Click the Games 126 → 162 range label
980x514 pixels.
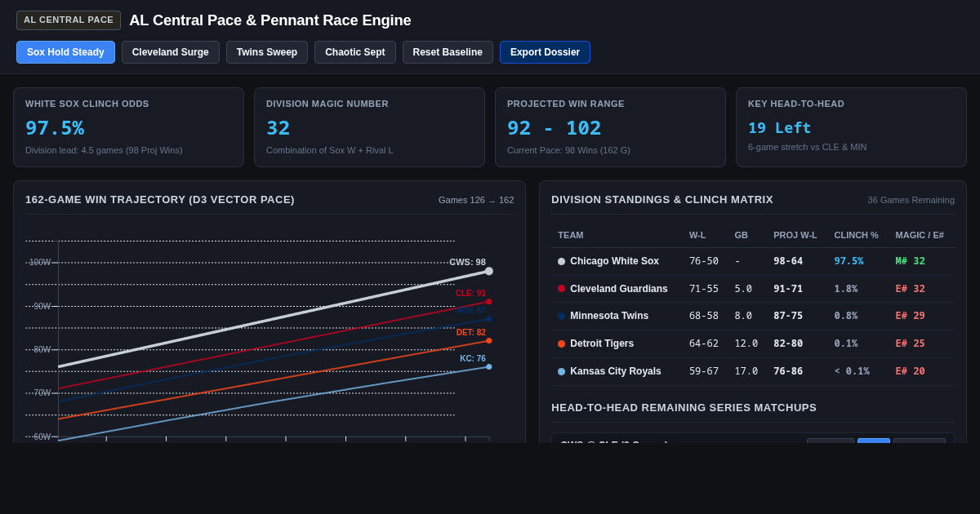click(x=476, y=200)
